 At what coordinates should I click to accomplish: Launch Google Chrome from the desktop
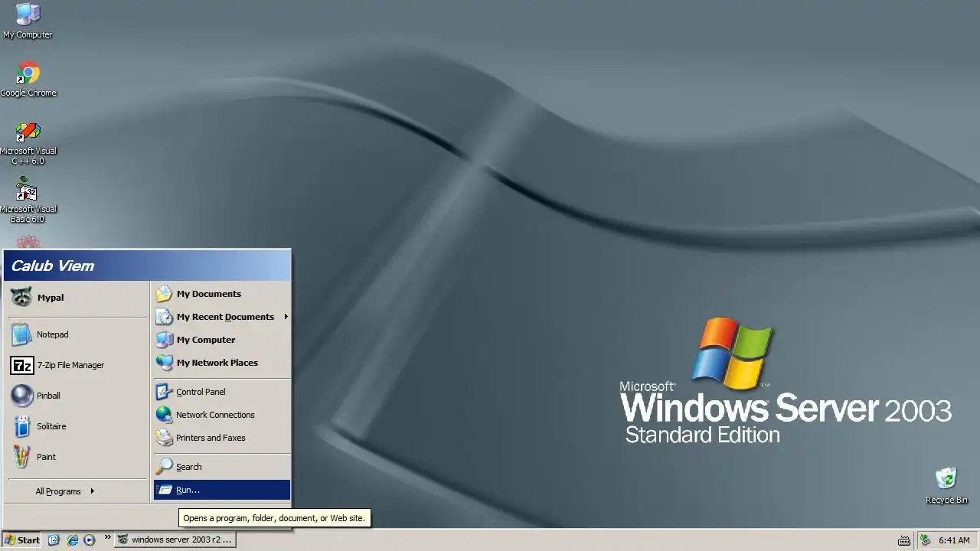pyautogui.click(x=28, y=79)
